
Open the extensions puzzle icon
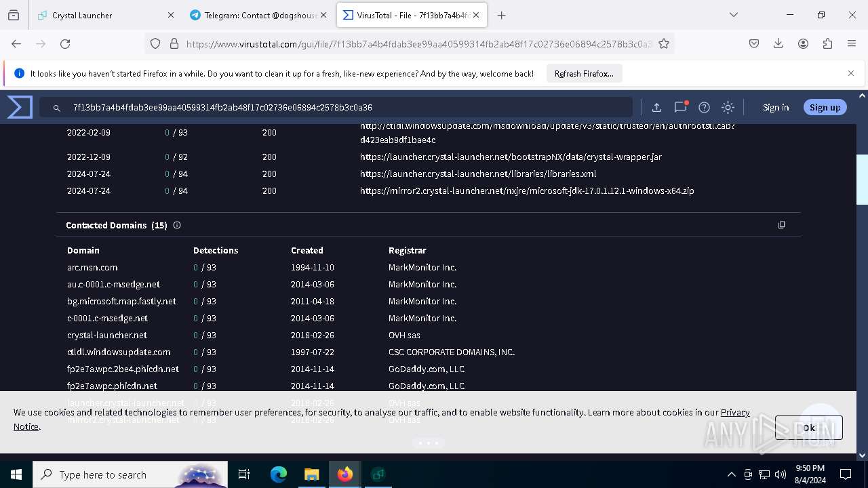tap(827, 43)
